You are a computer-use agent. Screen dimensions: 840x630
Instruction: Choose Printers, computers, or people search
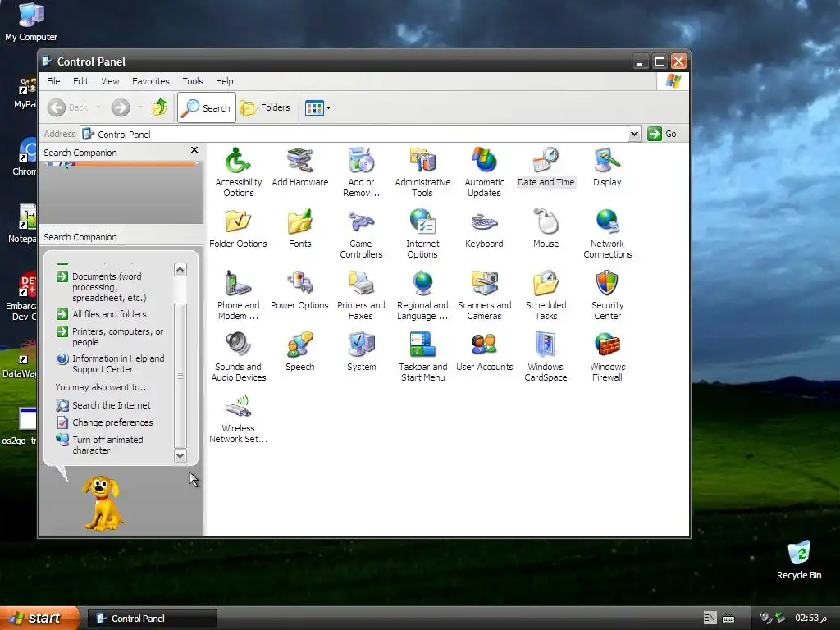[x=111, y=337]
